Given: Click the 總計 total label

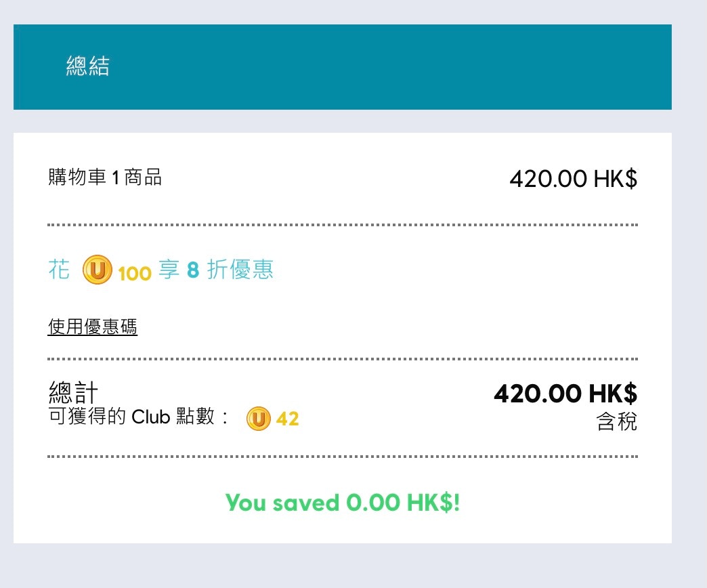Looking at the screenshot, I should (74, 392).
